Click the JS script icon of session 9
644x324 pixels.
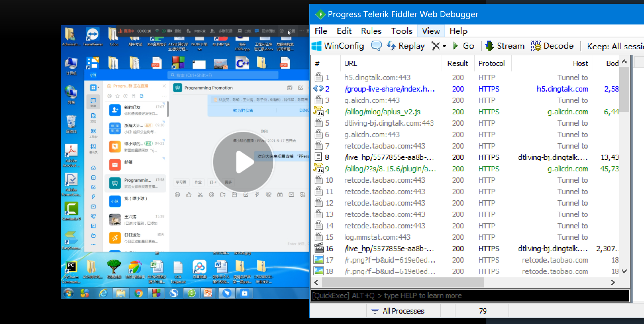tap(319, 168)
